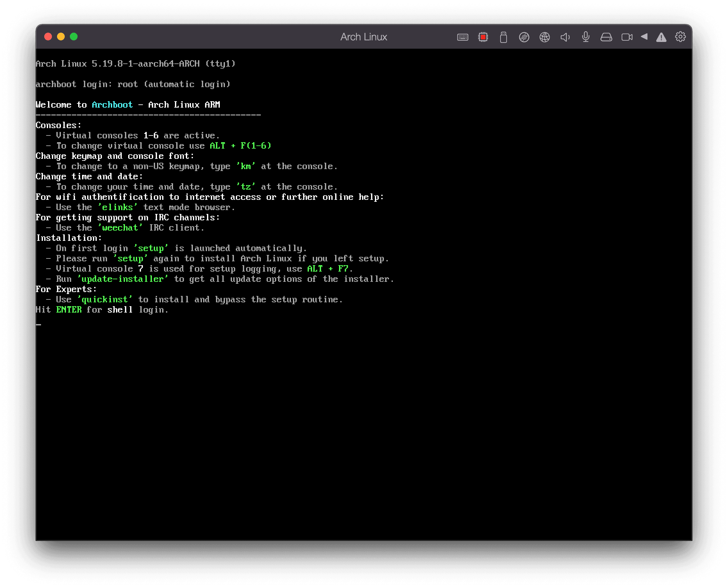Click the cyan "Archboot" text
This screenshot has height=588, width=728.
coord(112,105)
